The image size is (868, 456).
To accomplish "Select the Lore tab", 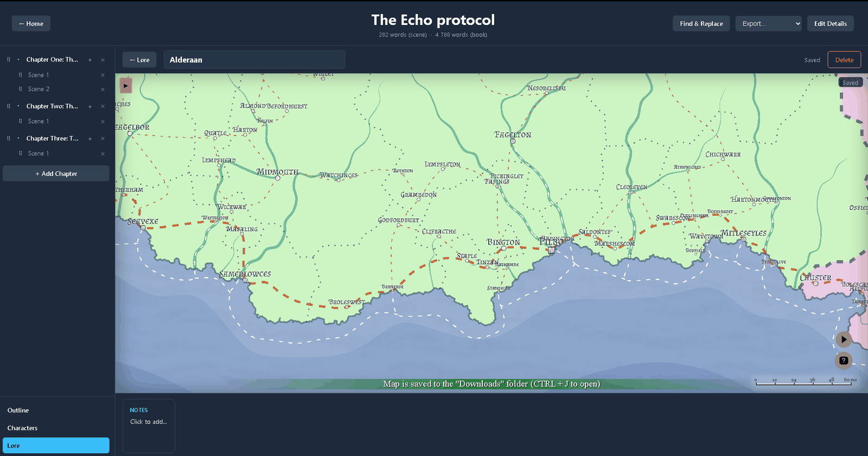I will (x=56, y=446).
